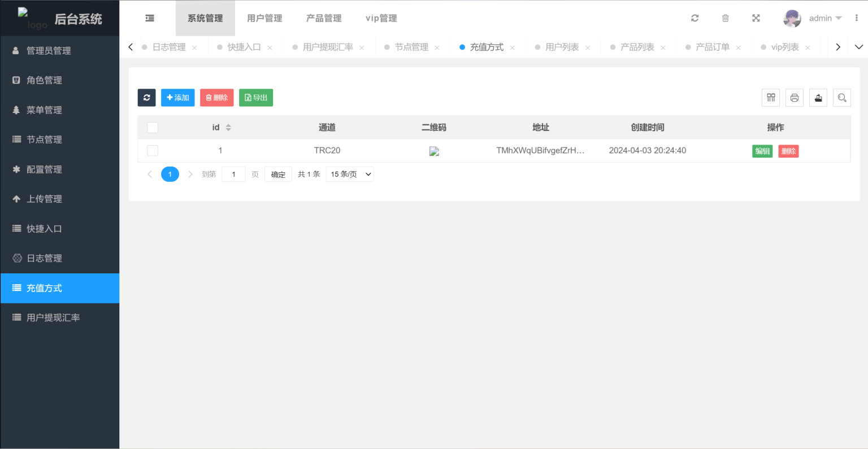868x449 pixels.
Task: Sort the table by id column
Action: 228,128
